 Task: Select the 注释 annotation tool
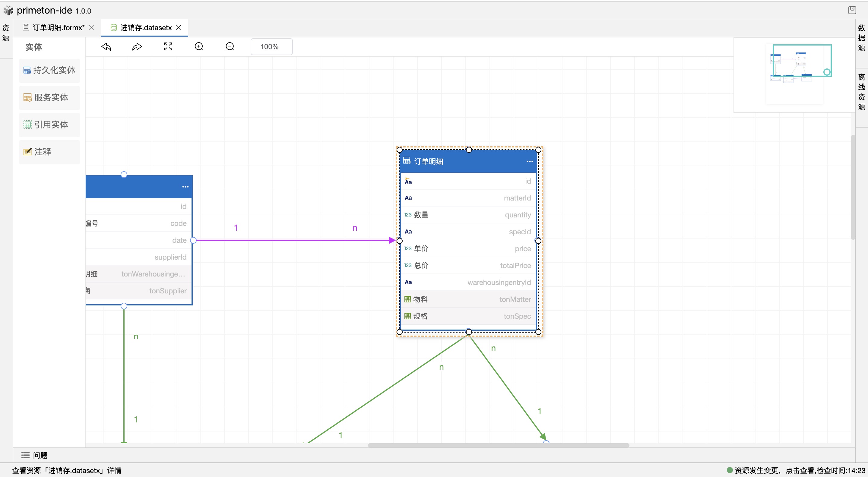(49, 152)
